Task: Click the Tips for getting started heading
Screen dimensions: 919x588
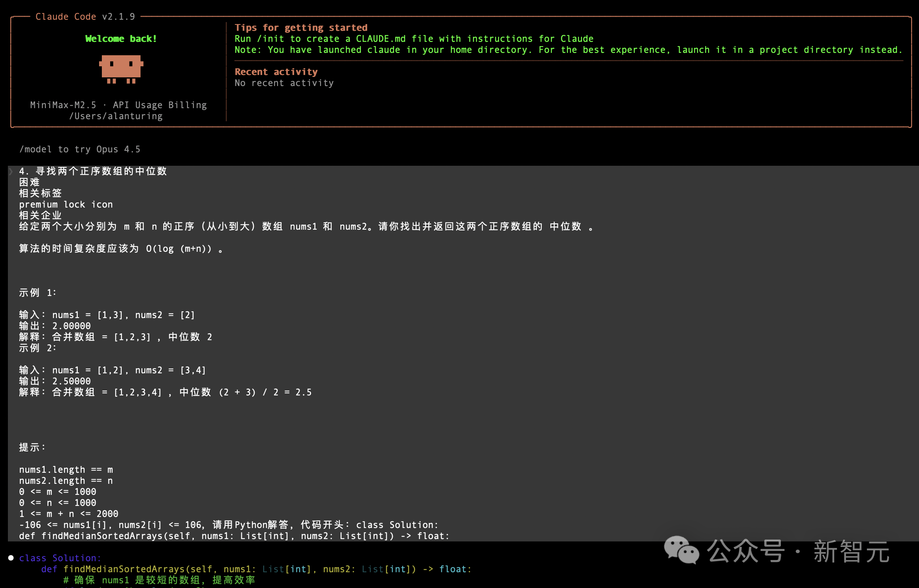Action: point(301,28)
